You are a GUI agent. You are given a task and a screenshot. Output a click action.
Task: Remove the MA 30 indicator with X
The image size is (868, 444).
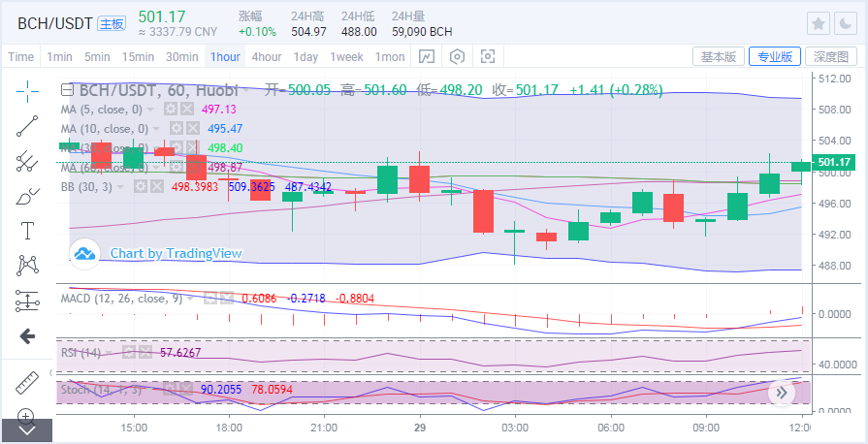[x=192, y=147]
